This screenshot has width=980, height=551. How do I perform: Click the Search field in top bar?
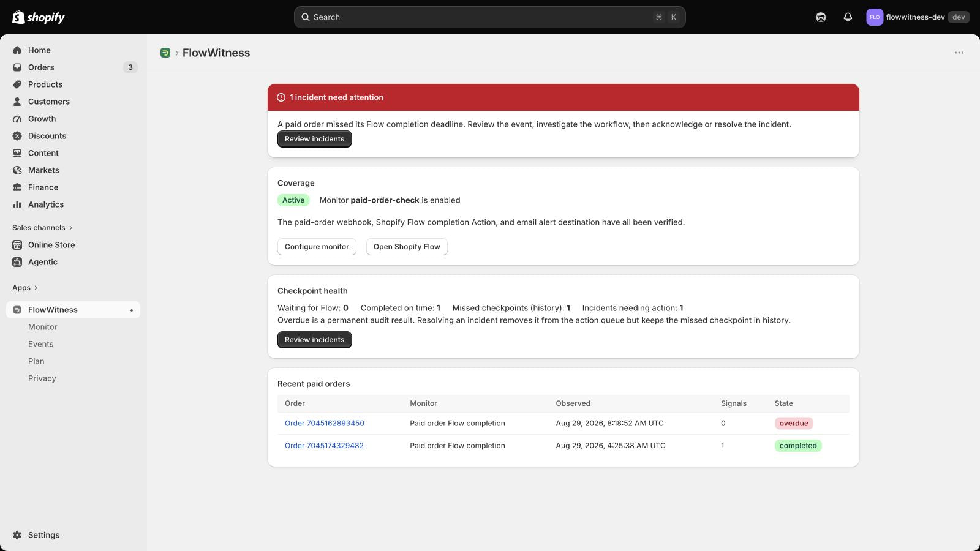pyautogui.click(x=489, y=17)
